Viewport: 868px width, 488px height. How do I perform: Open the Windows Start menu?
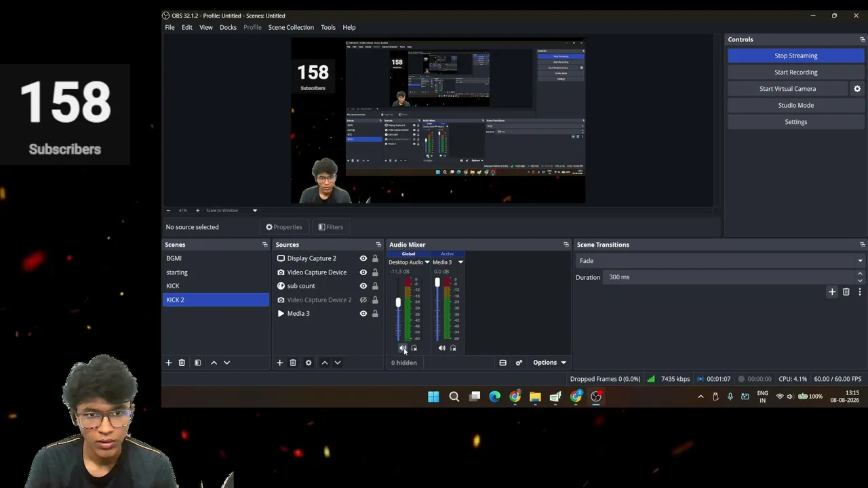(433, 396)
